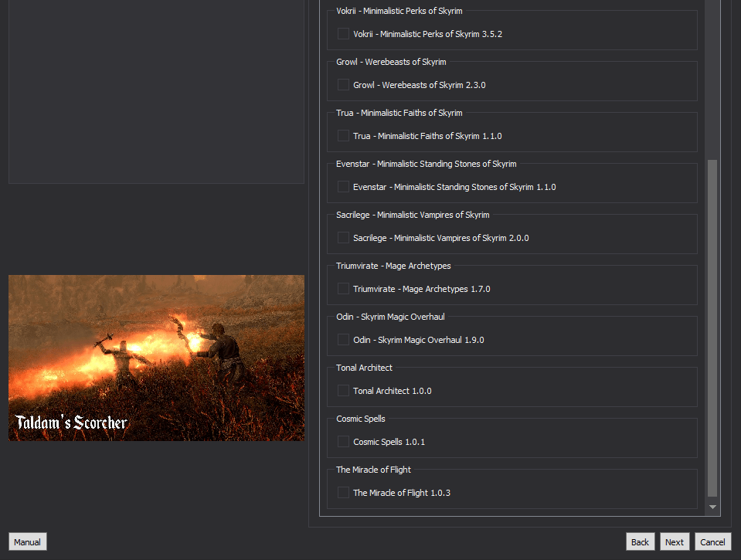Tick the Growl - Werebeasts of Skyrim 2.3.0 checkbox
The width and height of the screenshot is (741, 560).
[343, 85]
